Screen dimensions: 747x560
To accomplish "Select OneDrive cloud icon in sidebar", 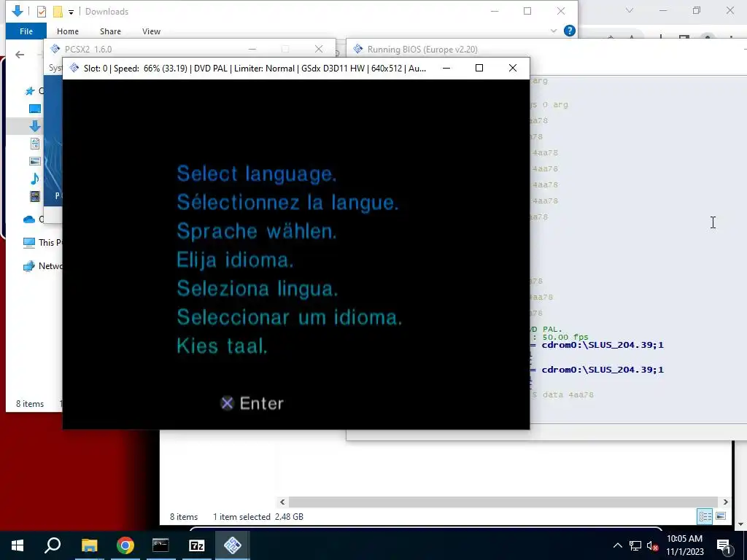I will (x=29, y=219).
